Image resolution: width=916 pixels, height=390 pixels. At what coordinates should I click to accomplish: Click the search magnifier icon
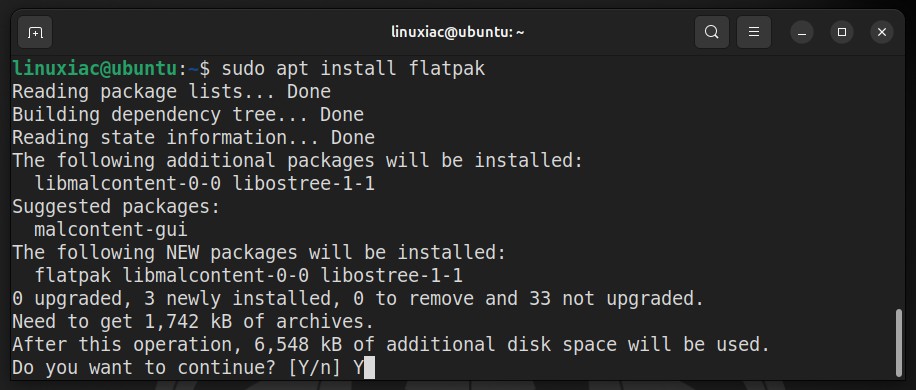point(712,32)
